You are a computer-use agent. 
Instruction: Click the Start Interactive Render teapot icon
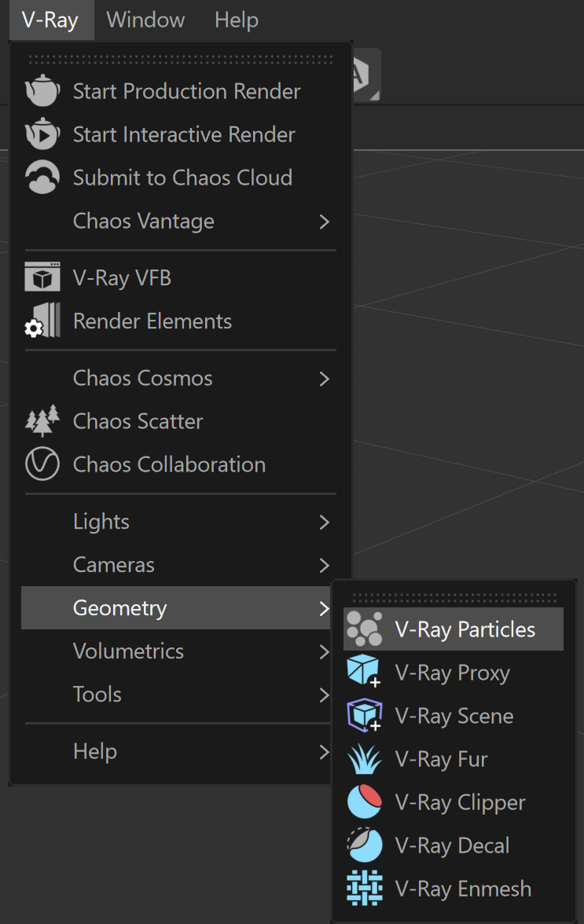point(42,134)
